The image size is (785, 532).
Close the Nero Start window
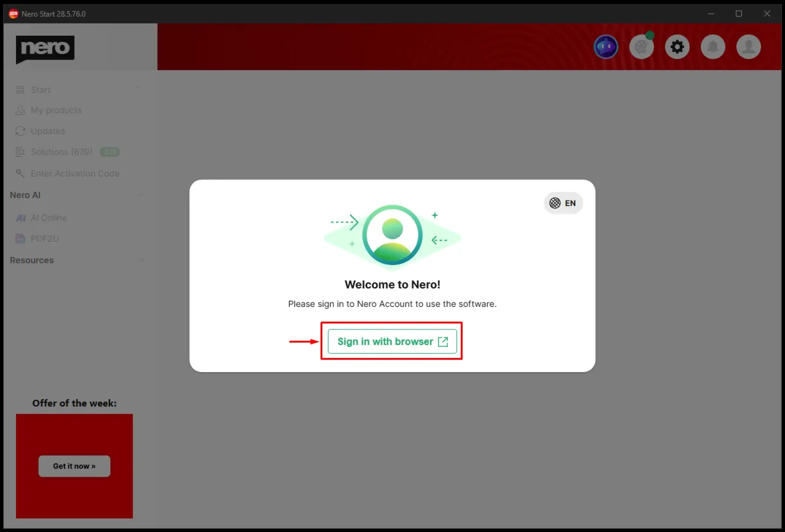click(767, 14)
